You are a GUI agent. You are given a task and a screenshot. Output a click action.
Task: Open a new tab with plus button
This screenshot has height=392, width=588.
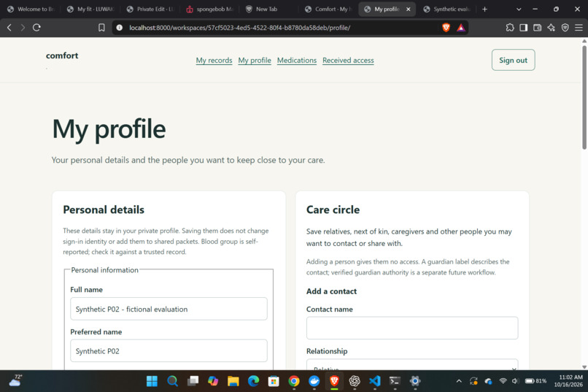coord(484,9)
